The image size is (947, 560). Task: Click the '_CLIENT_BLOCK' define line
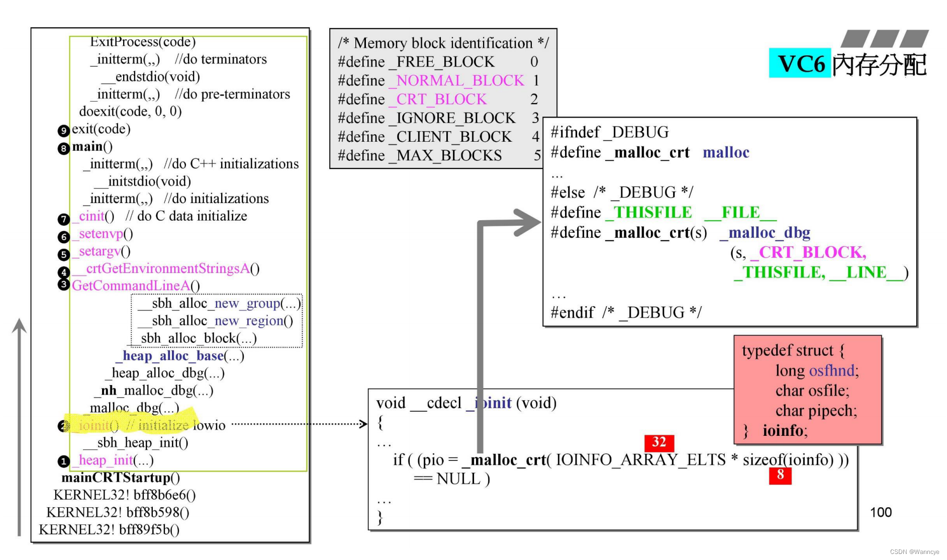438,137
